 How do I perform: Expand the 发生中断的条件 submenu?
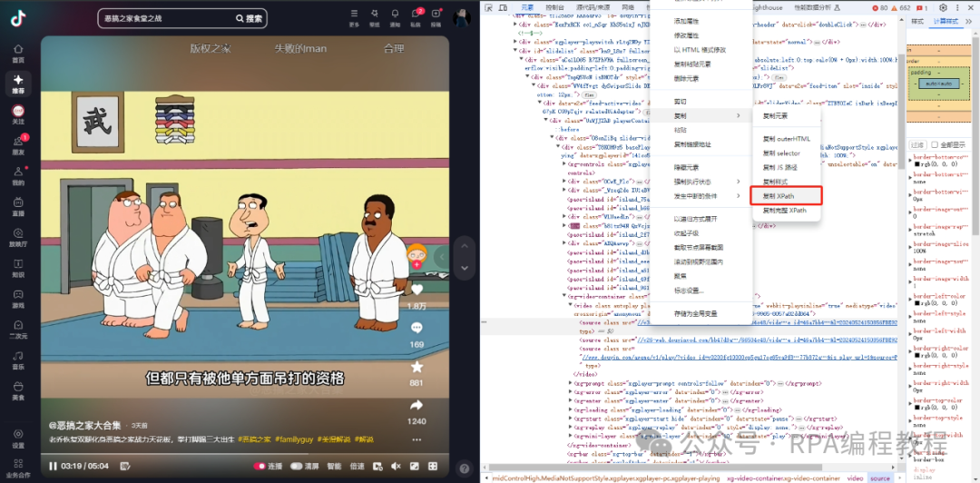(738, 196)
